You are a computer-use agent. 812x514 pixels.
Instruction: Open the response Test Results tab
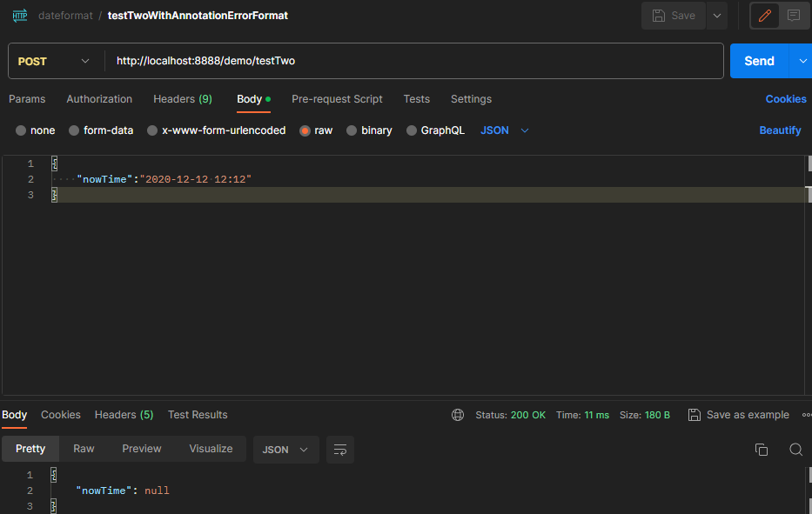point(198,415)
